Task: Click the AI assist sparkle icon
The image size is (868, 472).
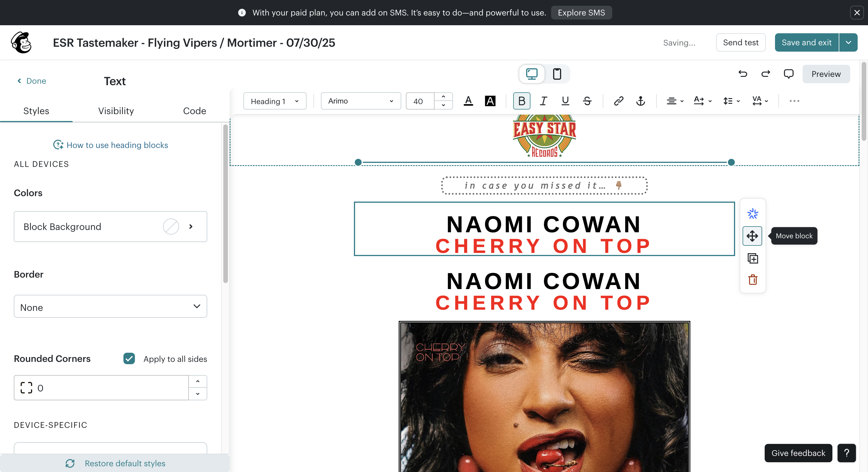Action: click(x=753, y=214)
